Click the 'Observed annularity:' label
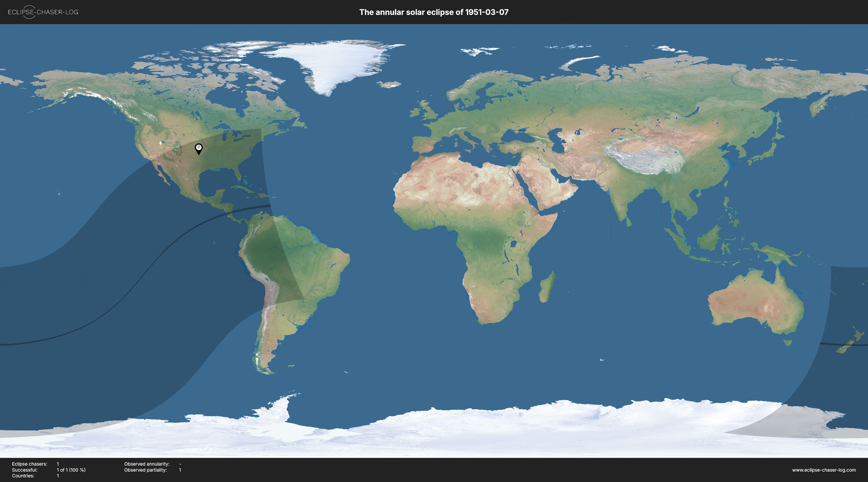The image size is (868, 482). click(x=147, y=464)
